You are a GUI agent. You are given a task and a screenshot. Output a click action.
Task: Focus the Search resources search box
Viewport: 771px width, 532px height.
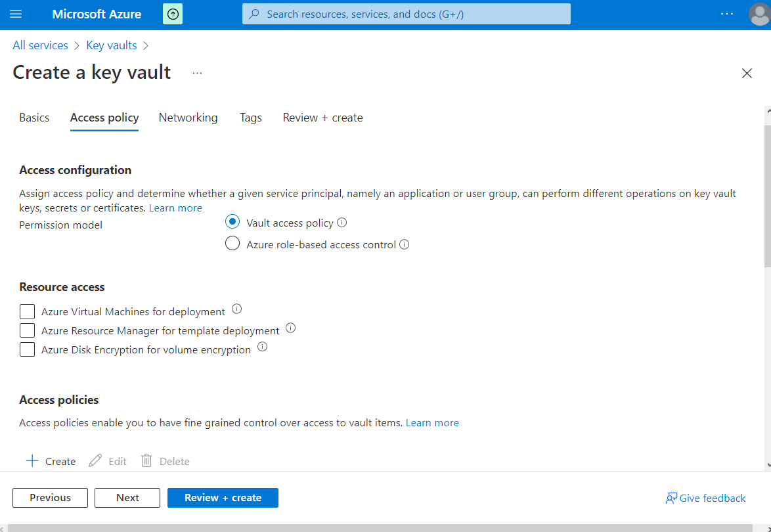(406, 14)
